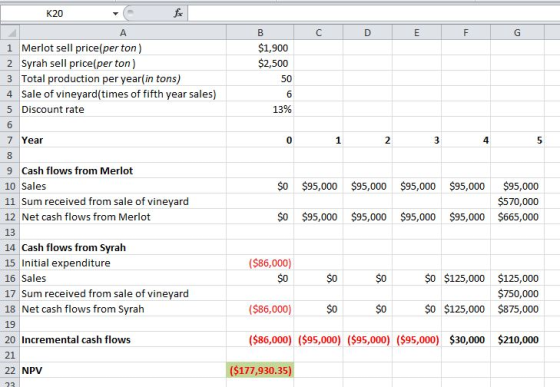Click the Select All corner triangle
This screenshot has width=560, height=387.
point(10,33)
